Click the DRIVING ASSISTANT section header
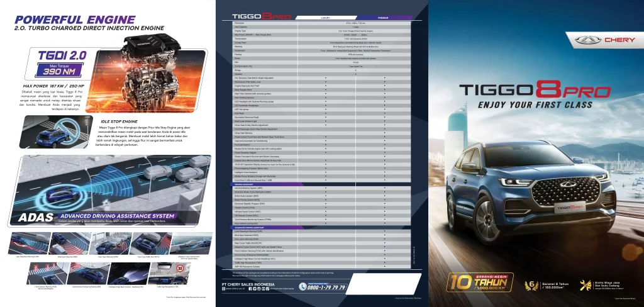The height and width of the screenshot is (307, 644). (x=267, y=184)
